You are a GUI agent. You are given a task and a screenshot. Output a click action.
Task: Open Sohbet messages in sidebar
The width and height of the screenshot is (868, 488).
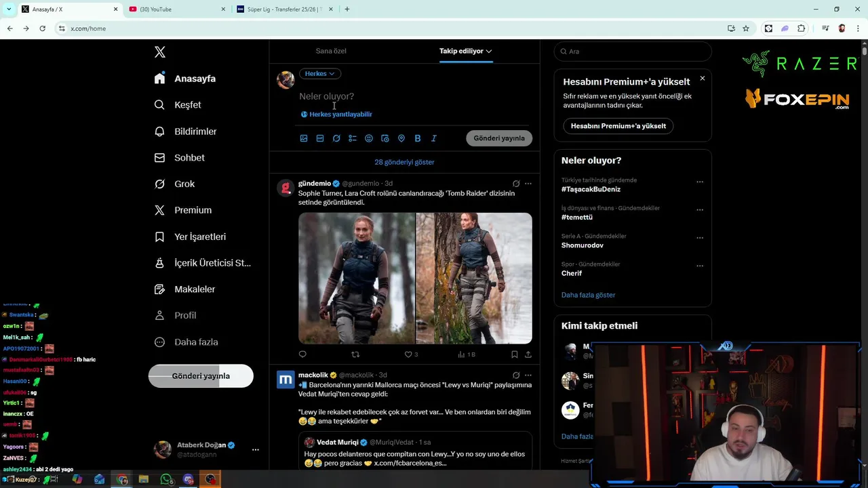180,157
